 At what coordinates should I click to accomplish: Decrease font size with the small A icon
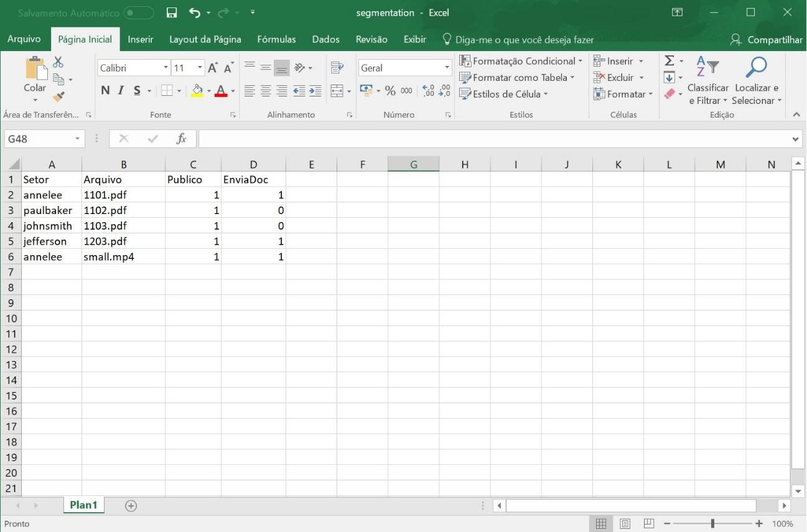(x=229, y=68)
